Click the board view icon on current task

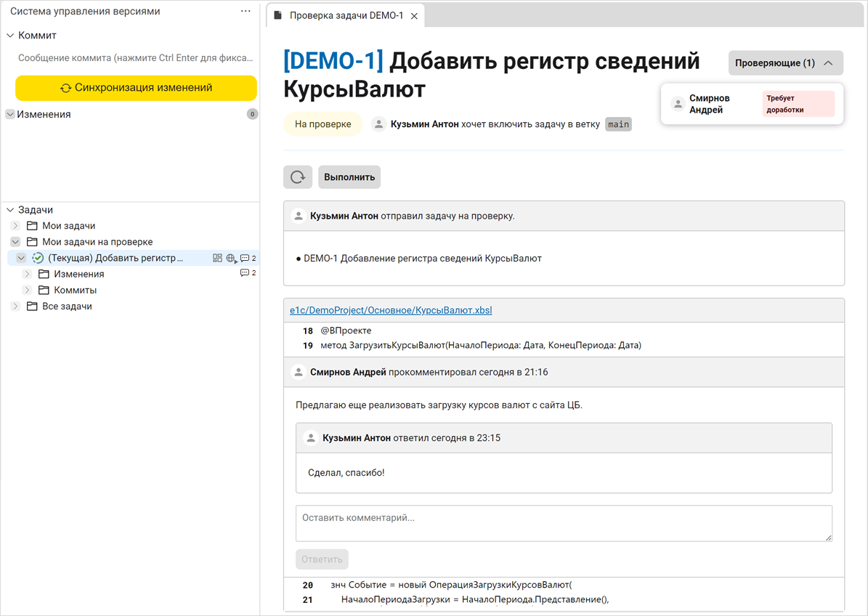pos(216,258)
